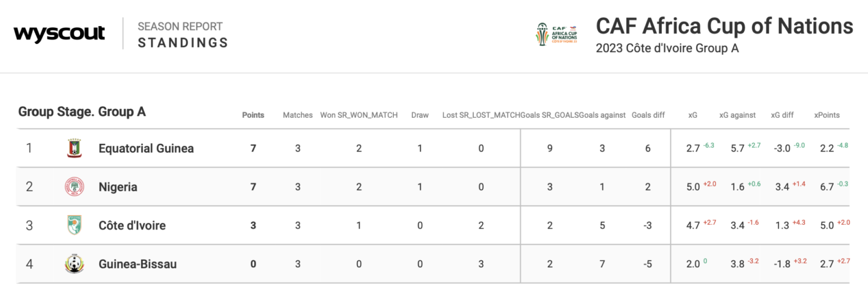Click the Côte d'Ivoire team crest
The image size is (868, 296).
(74, 225)
